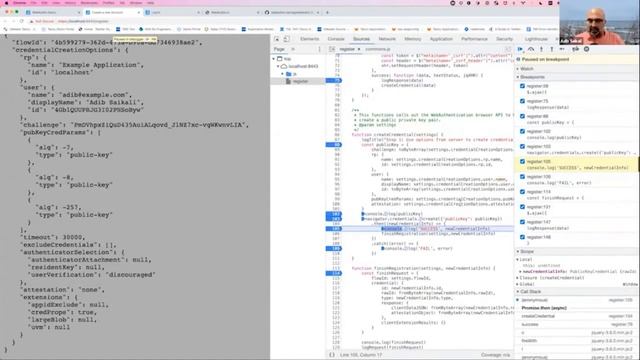Click the browser reload icon

[x=22, y=21]
